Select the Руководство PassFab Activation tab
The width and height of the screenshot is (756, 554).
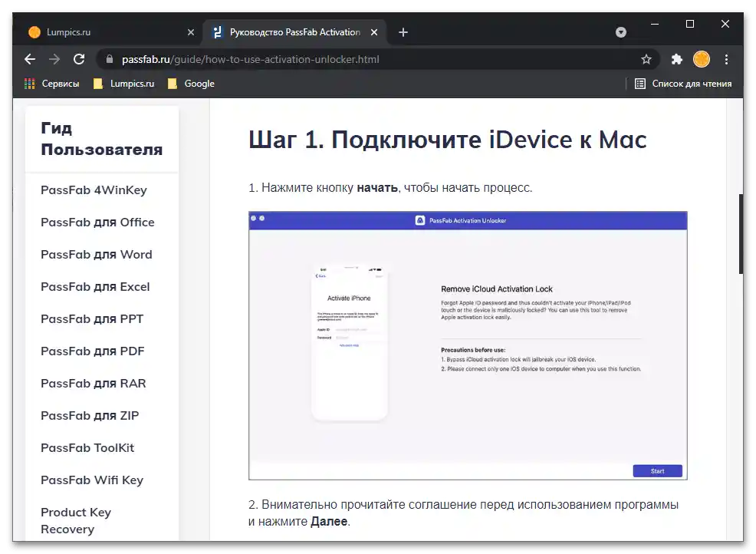click(295, 32)
